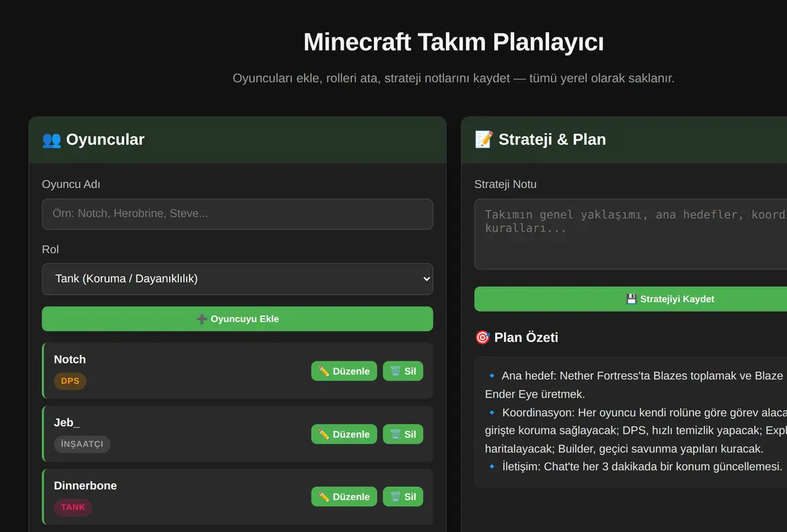
Task: Click the Ana hedef line in plan summary
Action: tap(636, 385)
